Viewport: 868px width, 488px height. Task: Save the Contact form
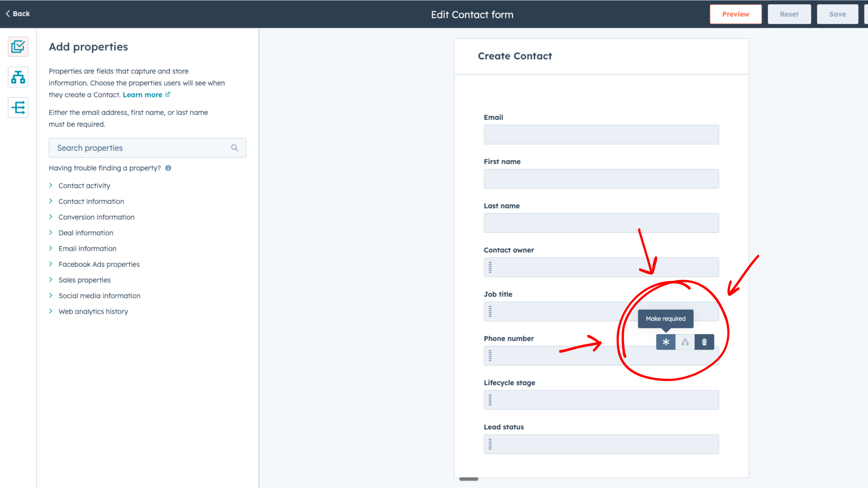click(838, 14)
